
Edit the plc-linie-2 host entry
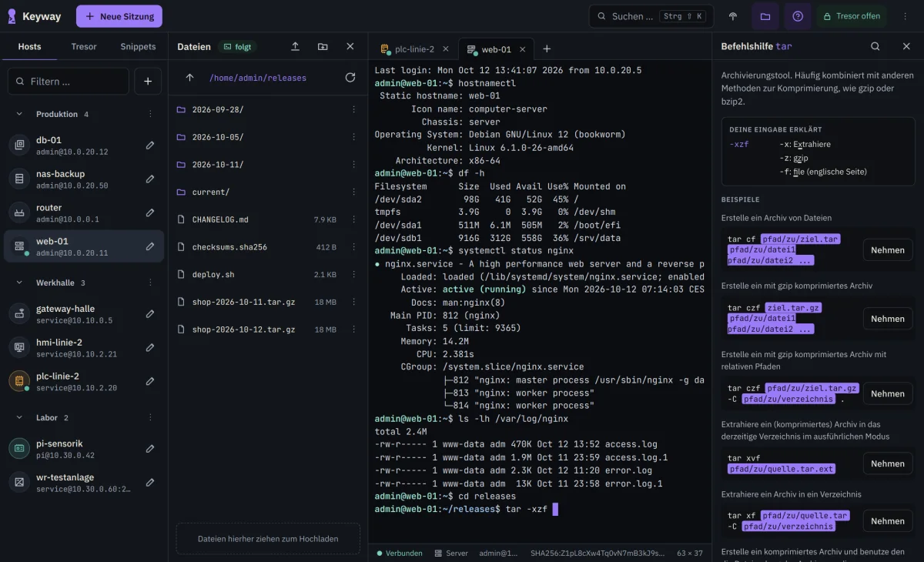[x=150, y=381]
